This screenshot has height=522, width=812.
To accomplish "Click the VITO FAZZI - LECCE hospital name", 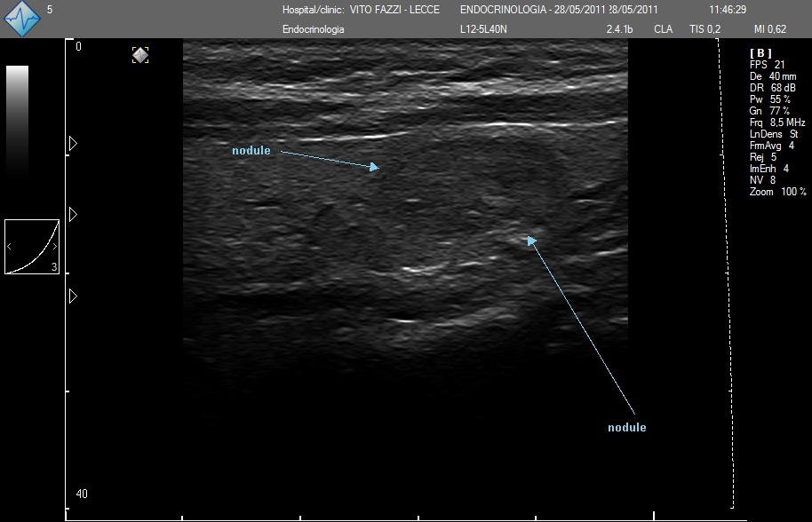I will pyautogui.click(x=394, y=10).
